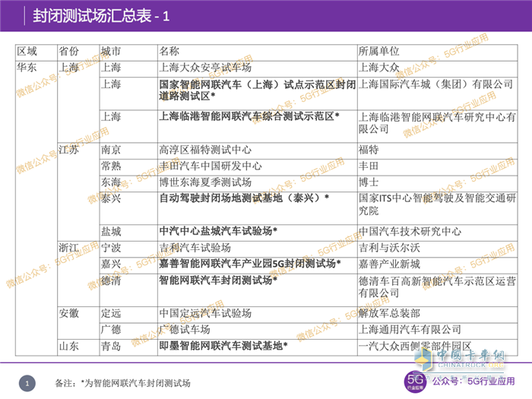Viewport: 532px width, 399px height.
Task: Select 嘉善智能网联汽车产业园5G封闭测试场* cell
Action: tap(258, 265)
